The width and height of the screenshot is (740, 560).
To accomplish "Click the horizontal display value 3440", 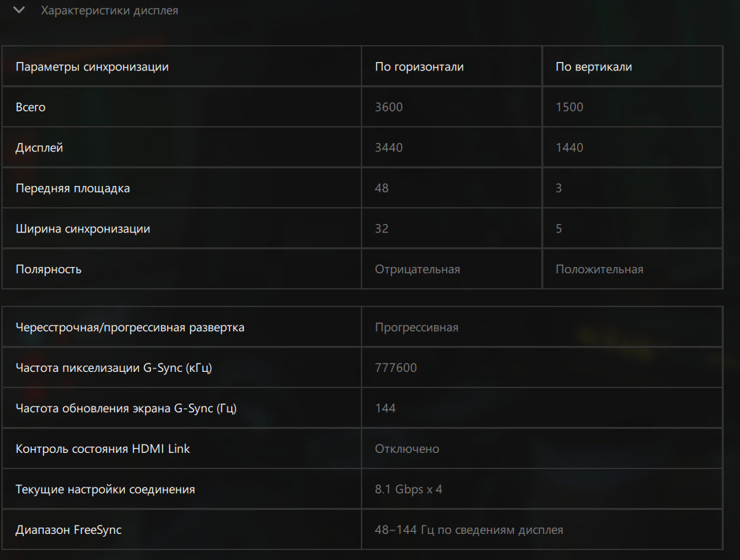I will (389, 148).
